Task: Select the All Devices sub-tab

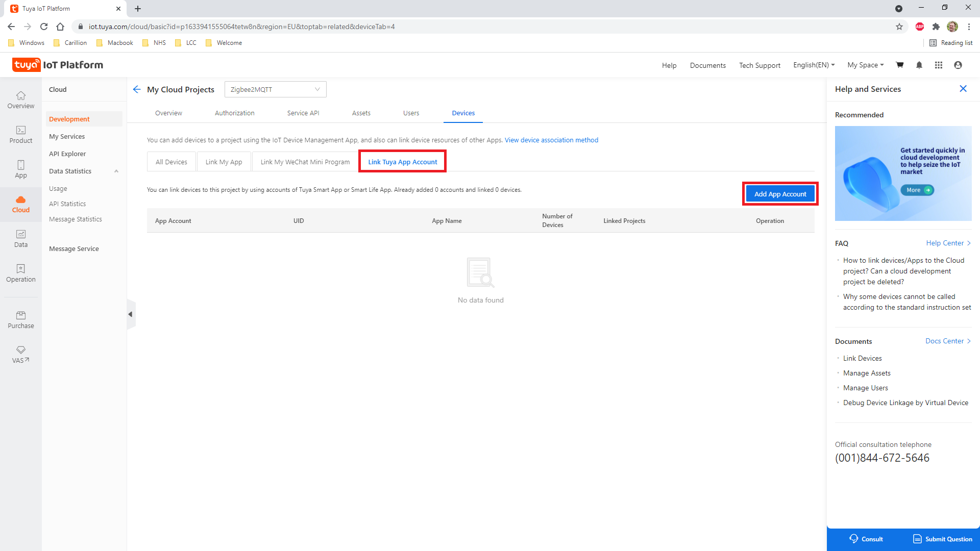Action: click(171, 162)
